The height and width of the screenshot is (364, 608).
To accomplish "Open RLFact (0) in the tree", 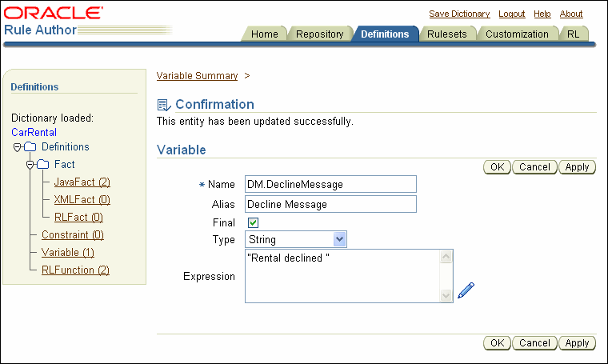I will coord(78,217).
